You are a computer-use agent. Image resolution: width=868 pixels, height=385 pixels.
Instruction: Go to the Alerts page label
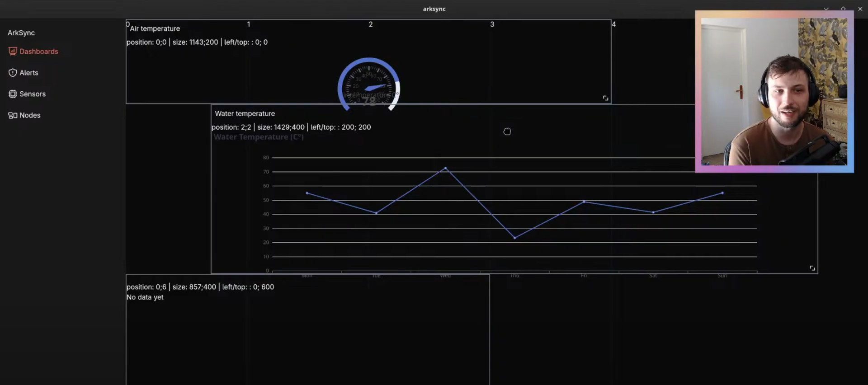coord(29,73)
